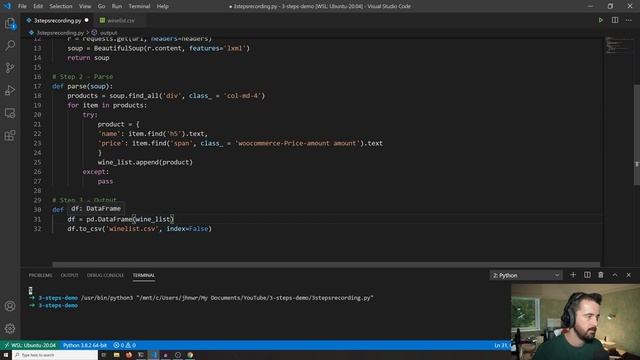The image size is (640, 360).
Task: Click the 'df: DataFrame' hover tooltip
Action: pos(96,209)
